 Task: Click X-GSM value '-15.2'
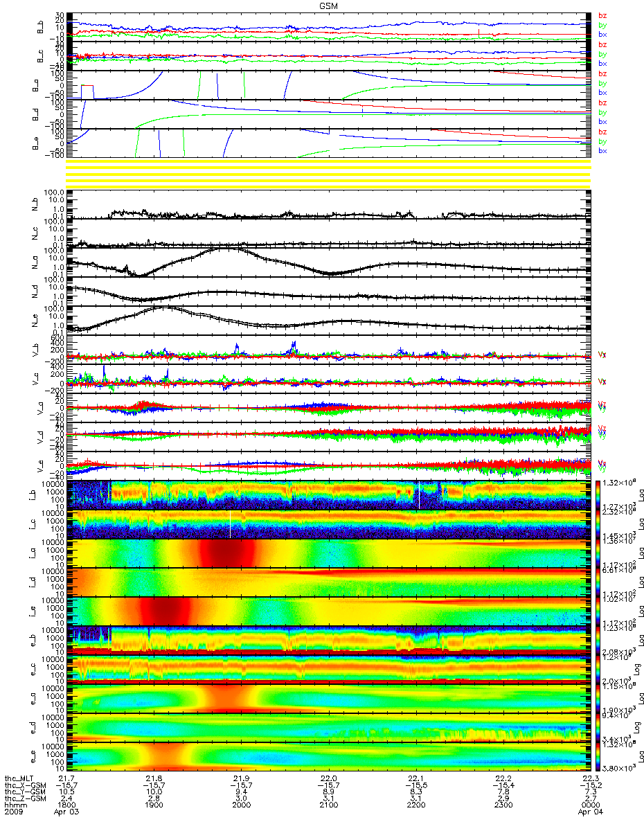[590, 785]
